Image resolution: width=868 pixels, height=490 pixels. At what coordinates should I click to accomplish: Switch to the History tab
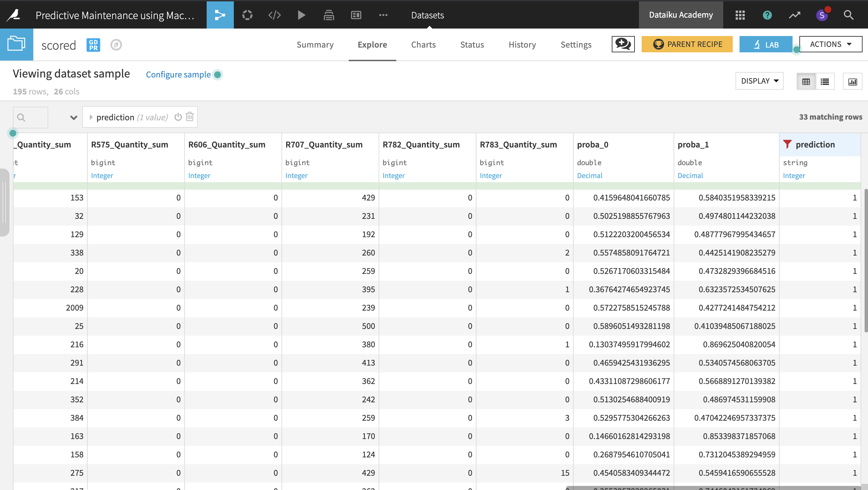point(522,45)
